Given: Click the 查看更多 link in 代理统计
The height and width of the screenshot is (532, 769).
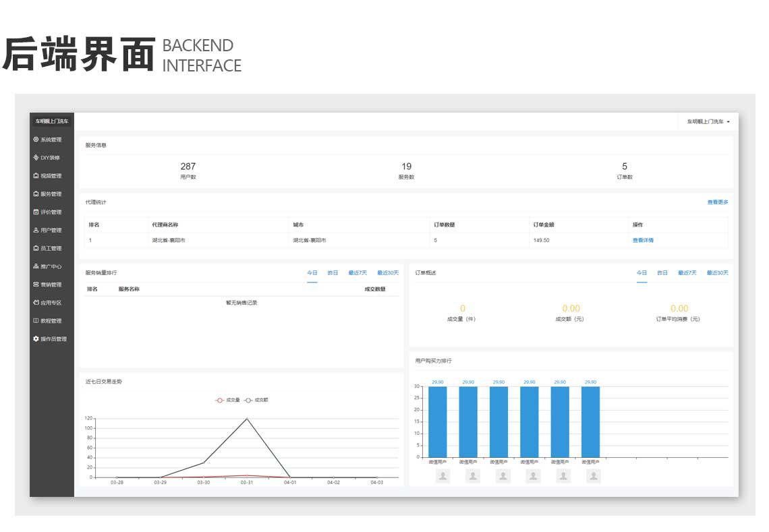Looking at the screenshot, I should [x=717, y=202].
